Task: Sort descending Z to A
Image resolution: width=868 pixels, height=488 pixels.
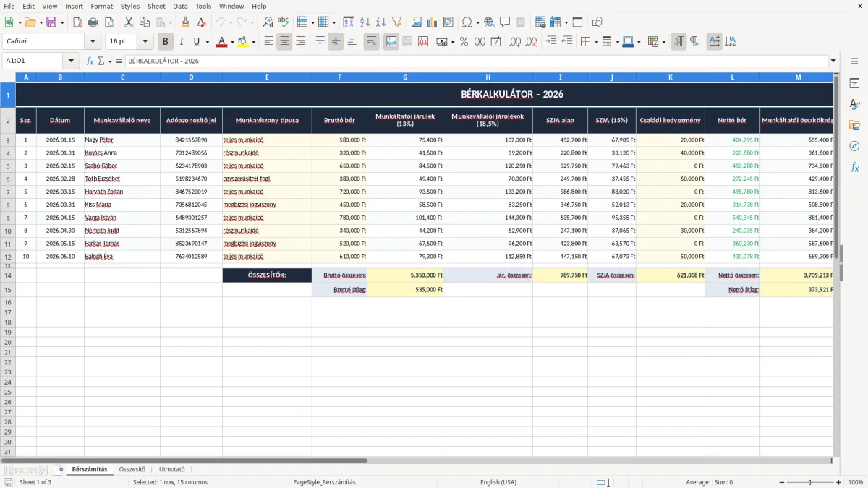Action: click(380, 22)
